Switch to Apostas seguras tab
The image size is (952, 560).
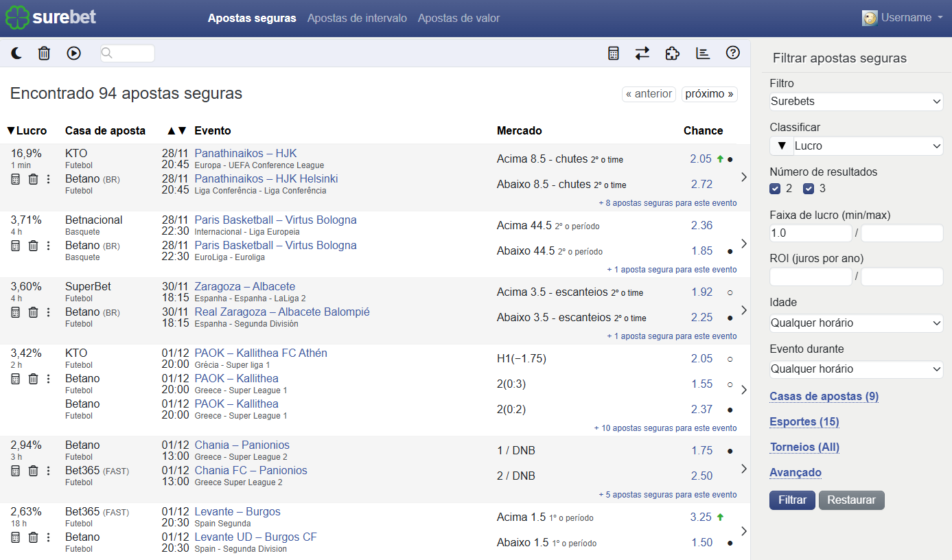point(252,18)
